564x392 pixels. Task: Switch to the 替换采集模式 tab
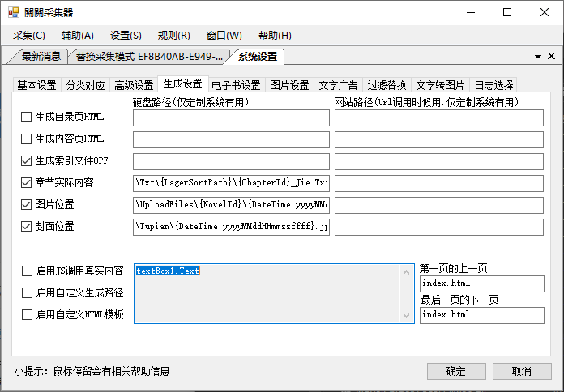(x=149, y=57)
